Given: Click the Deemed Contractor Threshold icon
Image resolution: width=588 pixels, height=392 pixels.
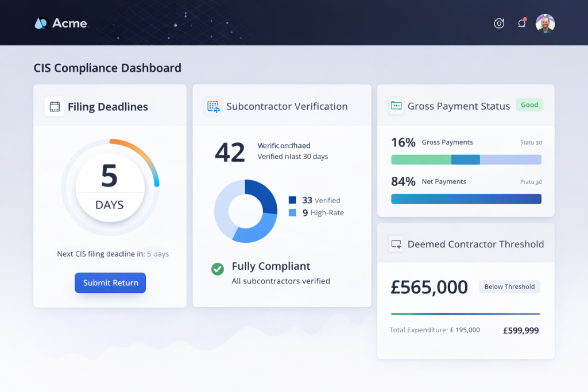Looking at the screenshot, I should click(x=396, y=243).
